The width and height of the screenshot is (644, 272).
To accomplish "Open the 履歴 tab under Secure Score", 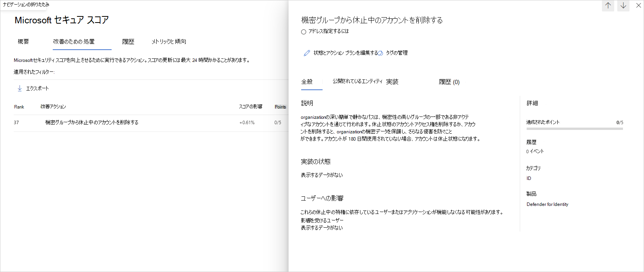I will tap(128, 42).
